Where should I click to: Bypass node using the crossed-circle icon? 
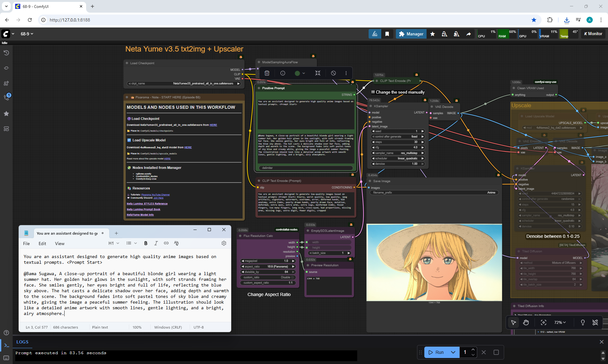pyautogui.click(x=333, y=73)
